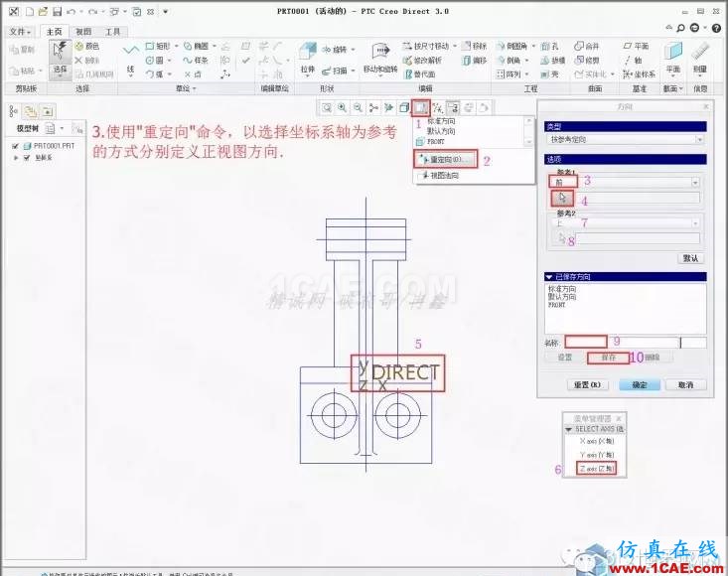This screenshot has width=728, height=576.
Task: Expand the 文件 (File) menu
Action: pos(20,32)
